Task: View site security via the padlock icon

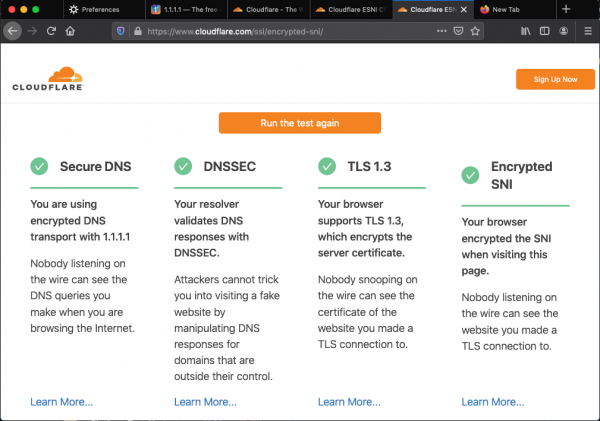Action: (x=135, y=31)
